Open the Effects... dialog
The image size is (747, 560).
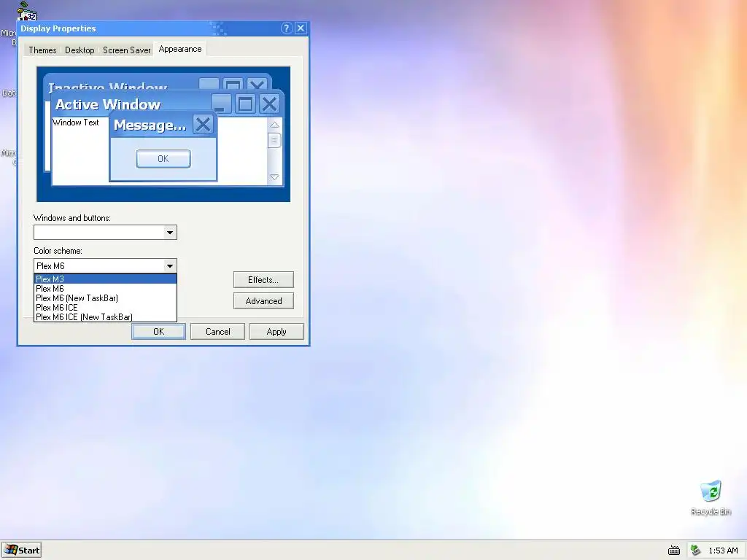(x=263, y=280)
